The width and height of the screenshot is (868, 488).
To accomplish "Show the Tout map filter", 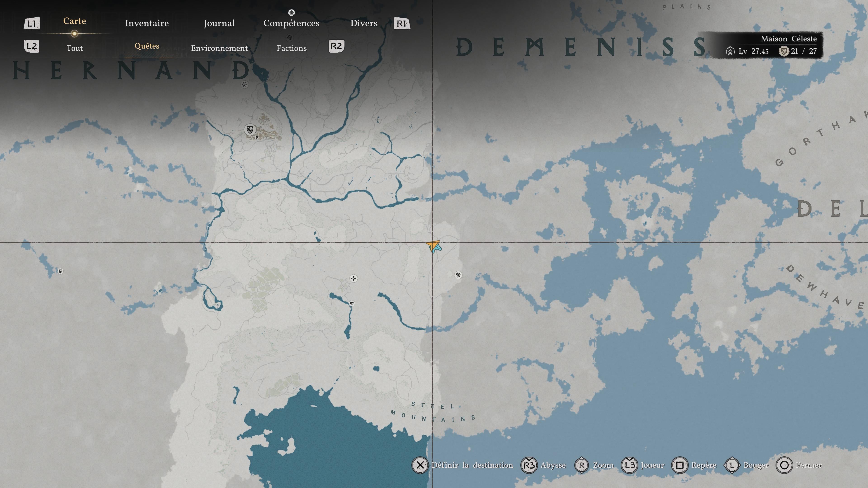I will (74, 48).
